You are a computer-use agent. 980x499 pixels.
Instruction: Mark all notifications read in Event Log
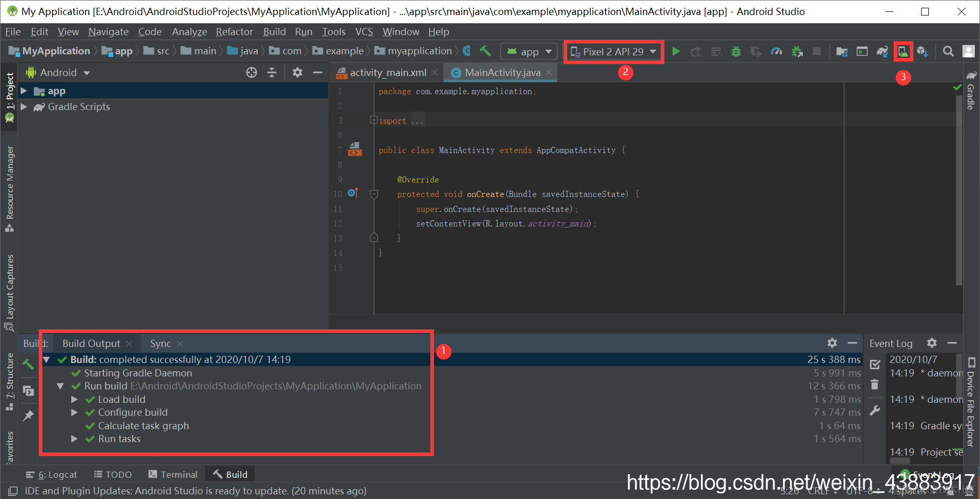[875, 365]
